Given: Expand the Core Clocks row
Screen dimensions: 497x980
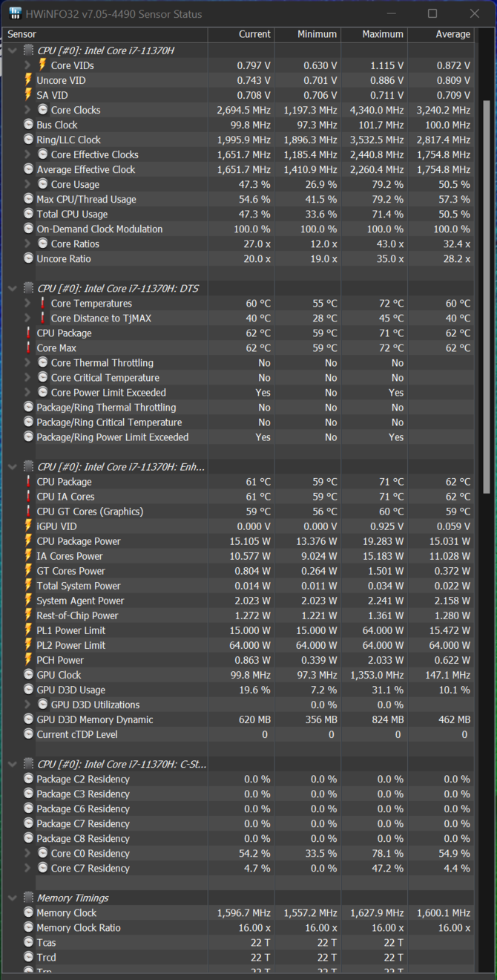Looking at the screenshot, I should tap(27, 110).
